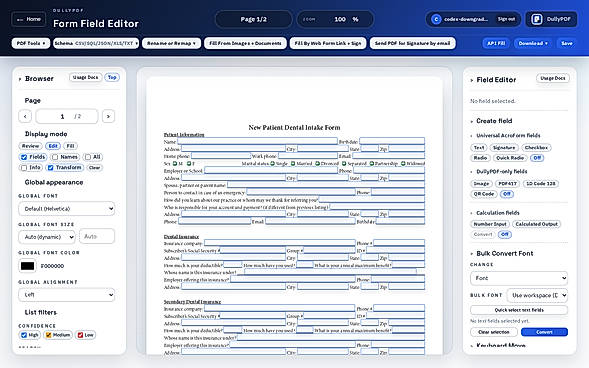Toggle the Info checkbox
This screenshot has width=589, height=368.
[x=24, y=167]
